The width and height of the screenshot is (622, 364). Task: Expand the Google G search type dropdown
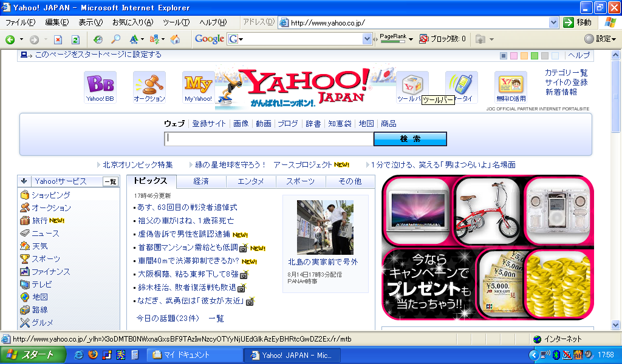241,39
